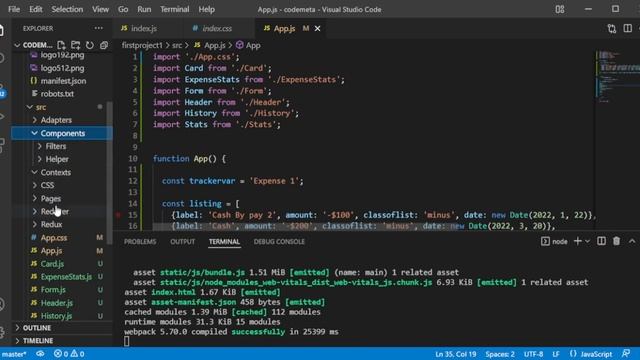Open the Terminal menu

click(174, 9)
